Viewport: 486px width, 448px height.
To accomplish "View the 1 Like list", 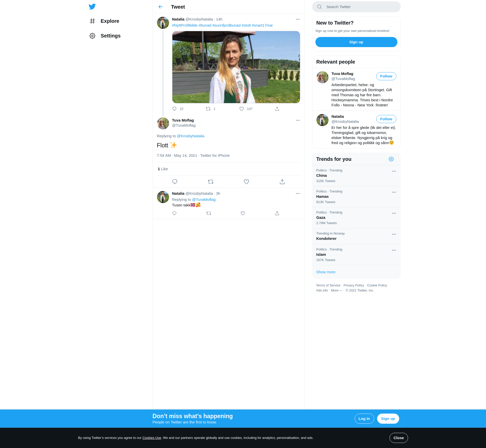I will (x=163, y=169).
